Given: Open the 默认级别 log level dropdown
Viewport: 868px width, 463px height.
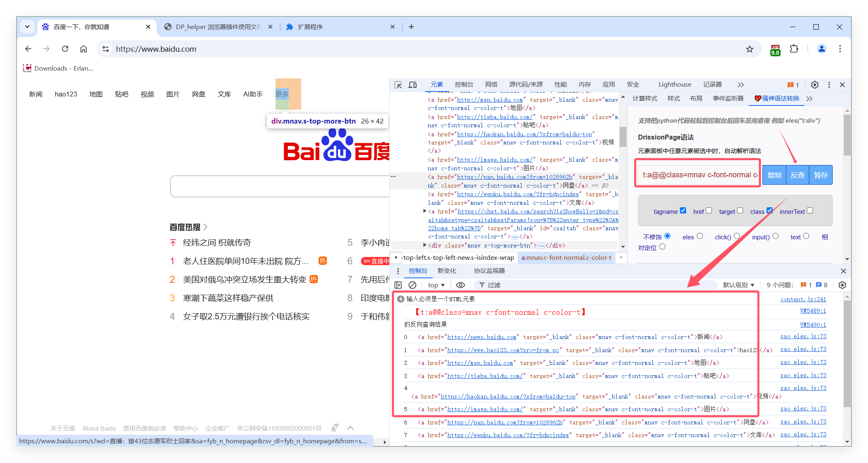Looking at the screenshot, I should [739, 285].
